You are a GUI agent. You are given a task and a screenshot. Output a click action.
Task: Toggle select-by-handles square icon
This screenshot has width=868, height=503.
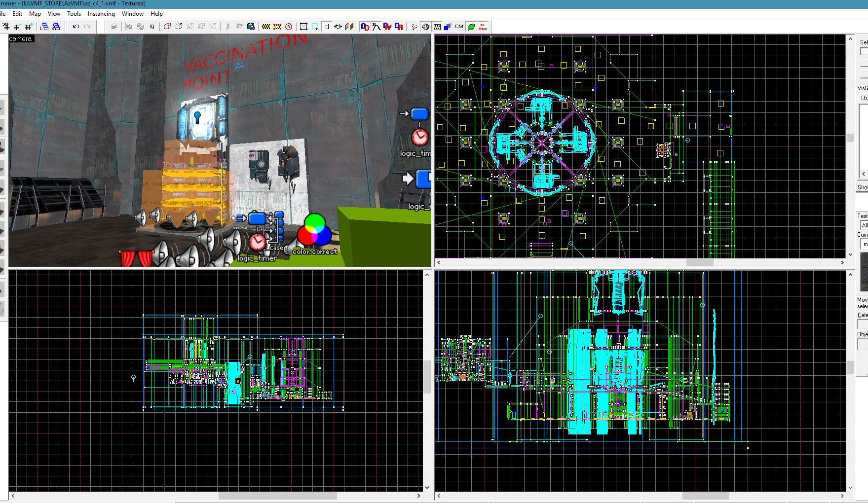(x=303, y=27)
